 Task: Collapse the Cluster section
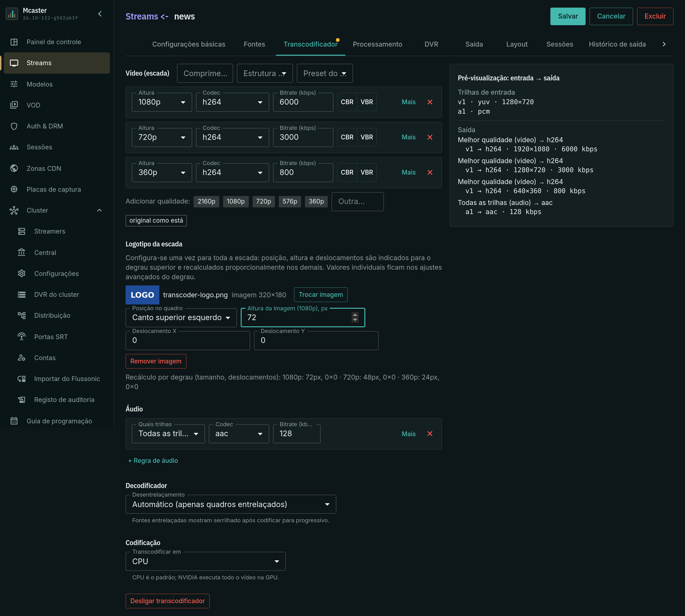click(x=99, y=210)
